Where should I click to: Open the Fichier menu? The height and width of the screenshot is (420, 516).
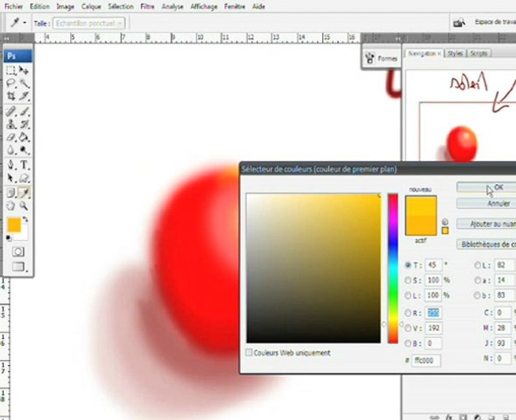coord(13,6)
